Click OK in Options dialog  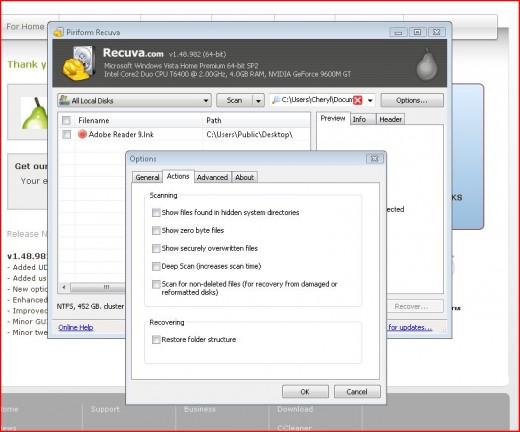click(x=305, y=392)
